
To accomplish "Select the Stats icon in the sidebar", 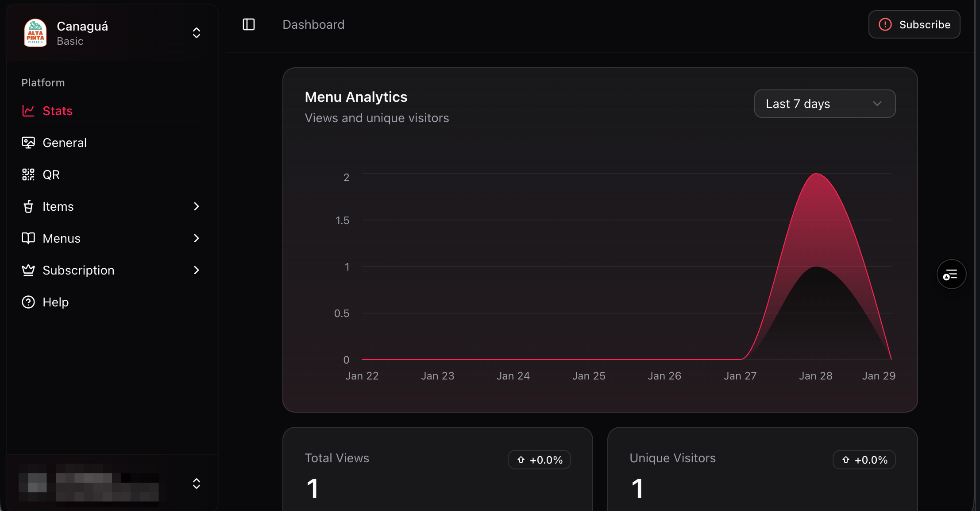I will (28, 111).
